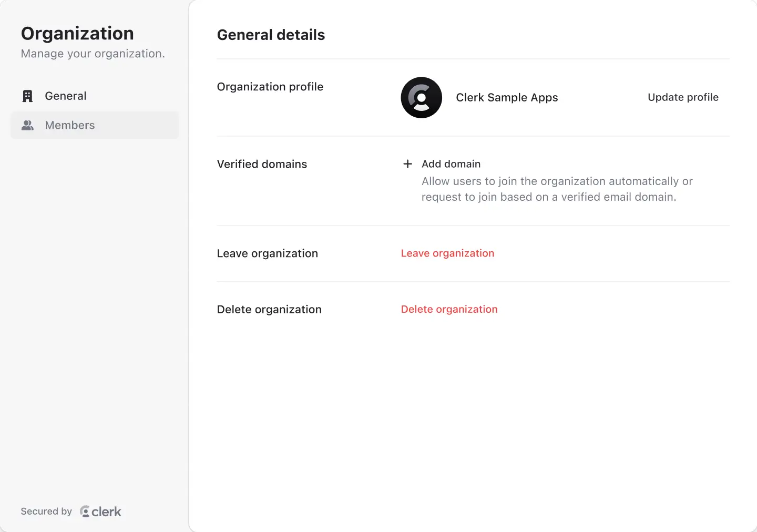Click Update profile

683,97
